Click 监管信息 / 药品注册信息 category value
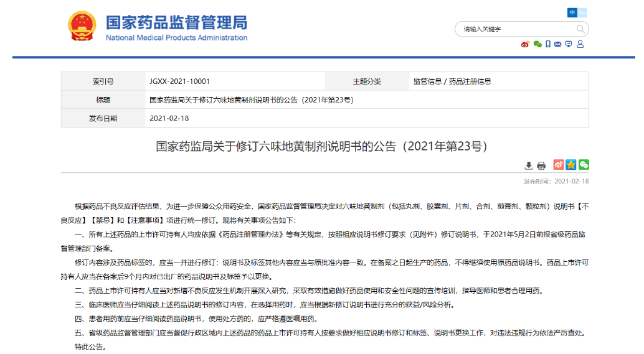 click(452, 82)
